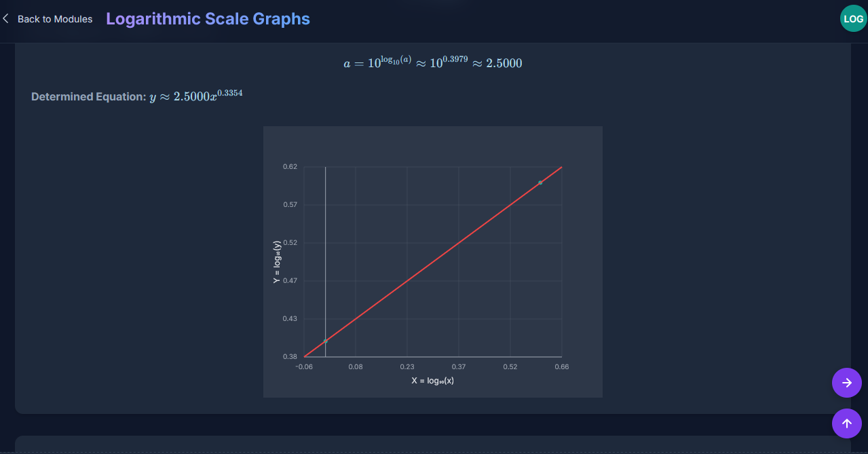Click the -0.06 x-axis tick label
This screenshot has height=454, width=868.
coord(304,367)
